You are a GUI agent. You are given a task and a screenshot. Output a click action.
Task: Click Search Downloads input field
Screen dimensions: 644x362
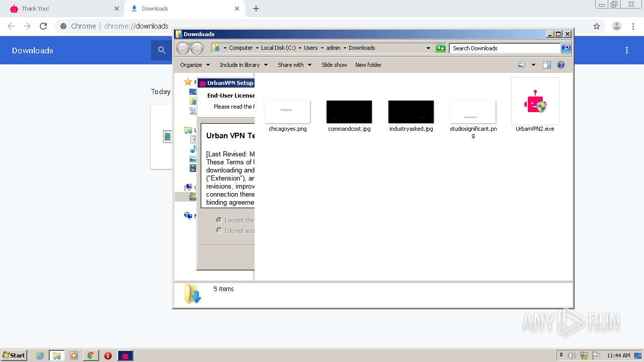tap(505, 48)
